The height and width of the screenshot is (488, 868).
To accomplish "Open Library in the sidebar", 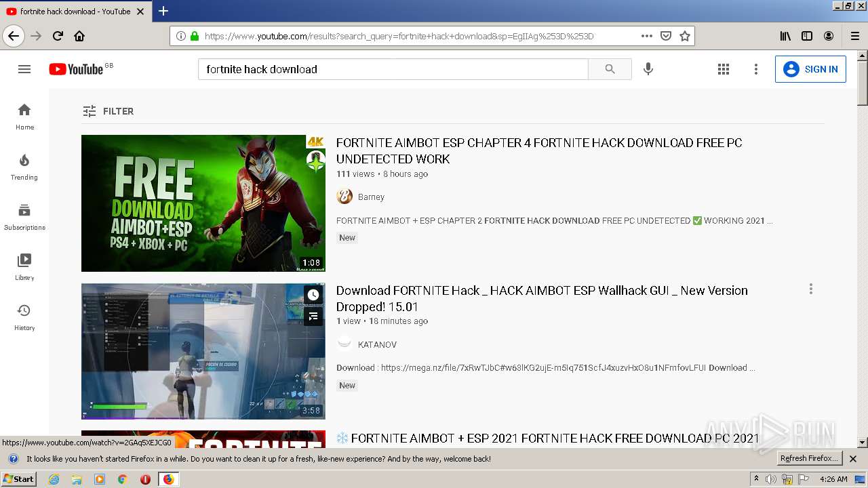I will tap(24, 267).
